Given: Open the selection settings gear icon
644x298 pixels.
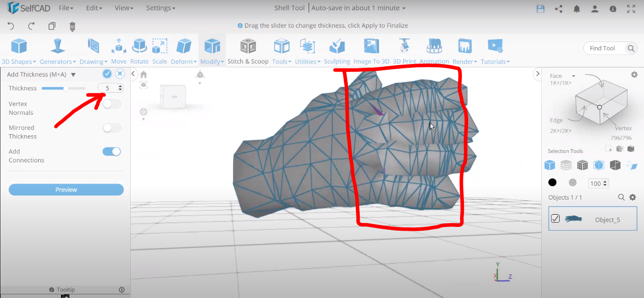Looking at the screenshot, I should [x=634, y=74].
